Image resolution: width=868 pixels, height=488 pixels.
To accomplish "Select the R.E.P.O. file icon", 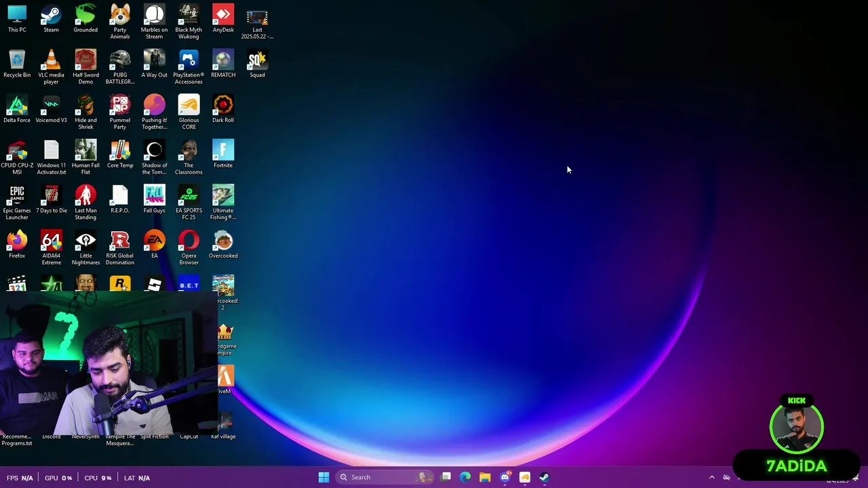I will click(x=120, y=199).
